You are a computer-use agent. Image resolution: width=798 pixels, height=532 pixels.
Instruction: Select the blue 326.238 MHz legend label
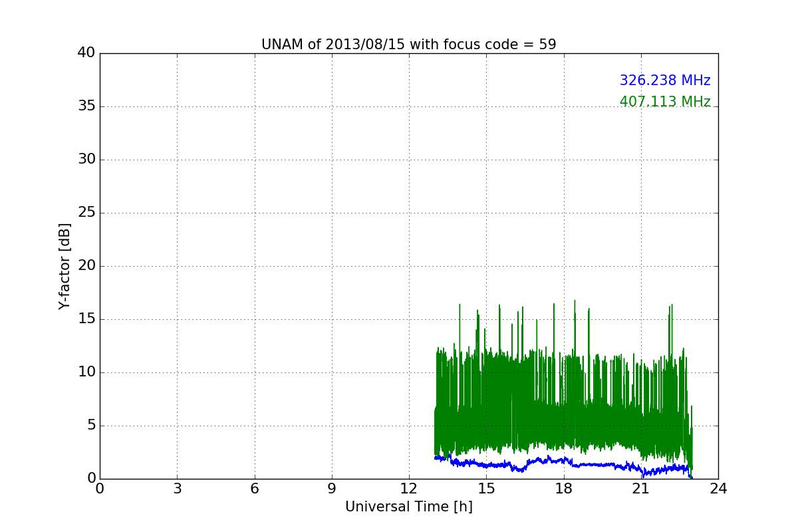point(665,80)
